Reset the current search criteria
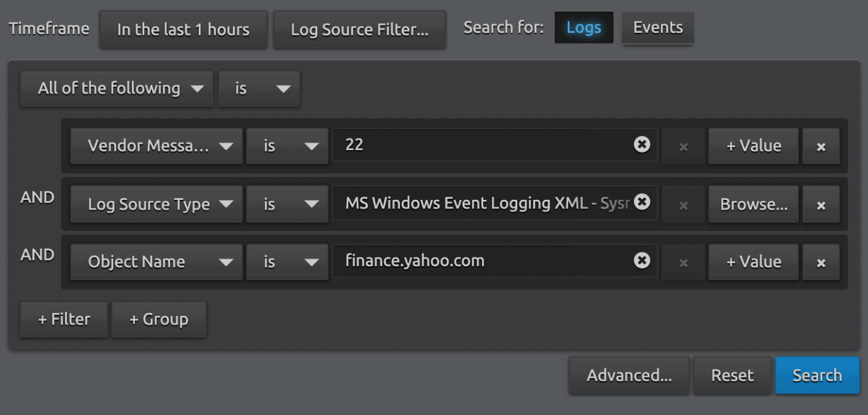Image resolution: width=868 pixels, height=415 pixels. (732, 375)
